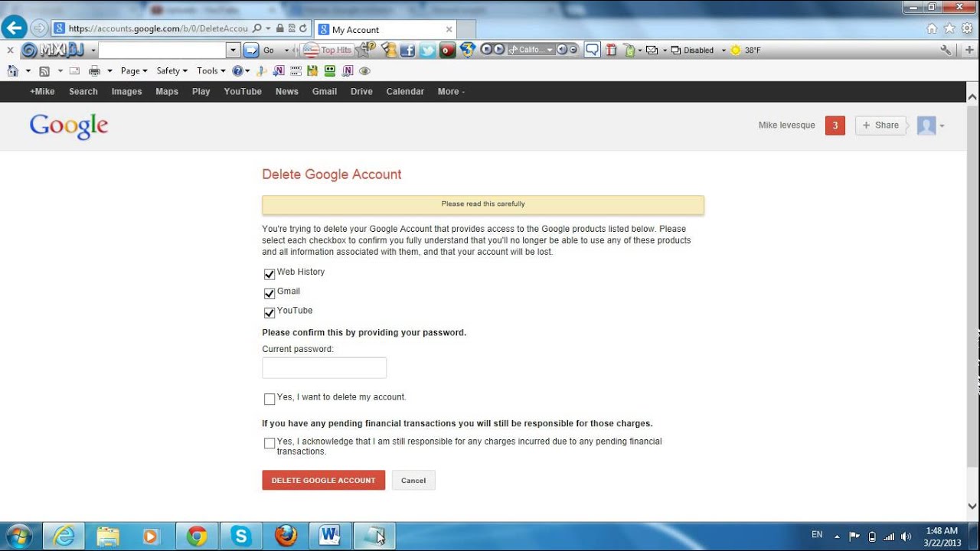The image size is (980, 551).
Task: Open the toolbar email envelope icon
Action: [x=652, y=51]
